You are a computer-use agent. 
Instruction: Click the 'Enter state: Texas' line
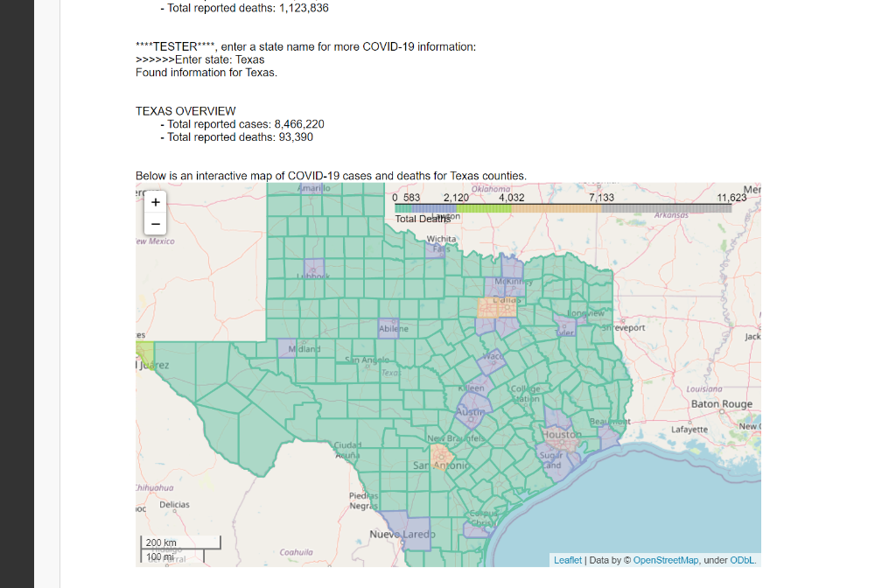(200, 59)
